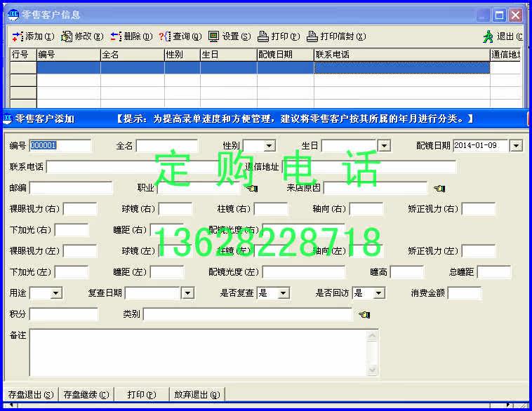Click the 存盘退出(S) button

pyautogui.click(x=31, y=394)
